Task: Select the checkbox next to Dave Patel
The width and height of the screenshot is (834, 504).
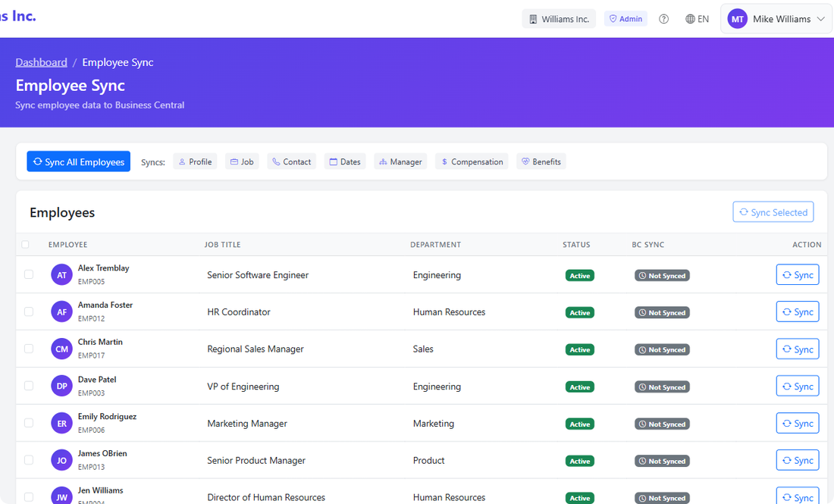Action: coord(28,385)
